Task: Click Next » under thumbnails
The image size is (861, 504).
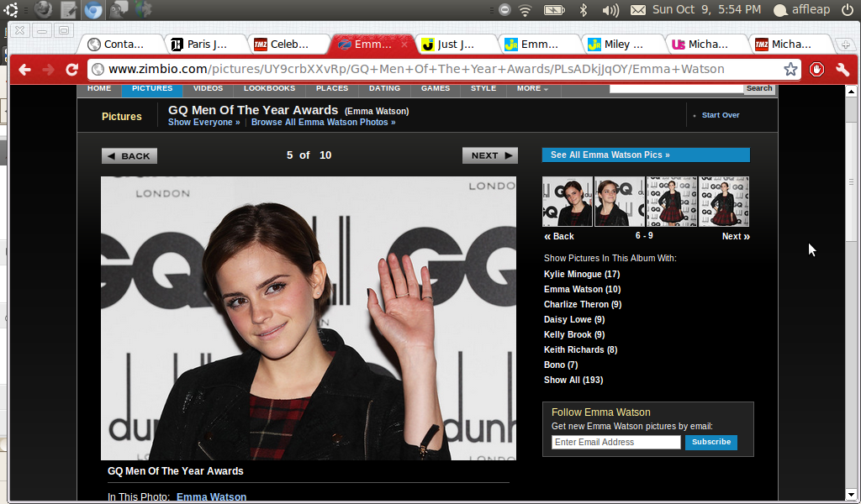Action: tap(736, 236)
